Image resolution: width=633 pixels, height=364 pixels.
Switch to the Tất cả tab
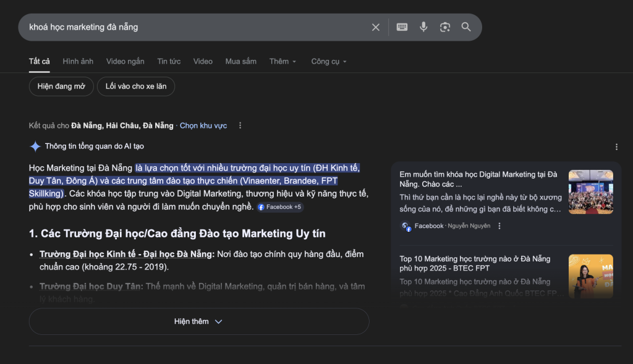click(39, 61)
